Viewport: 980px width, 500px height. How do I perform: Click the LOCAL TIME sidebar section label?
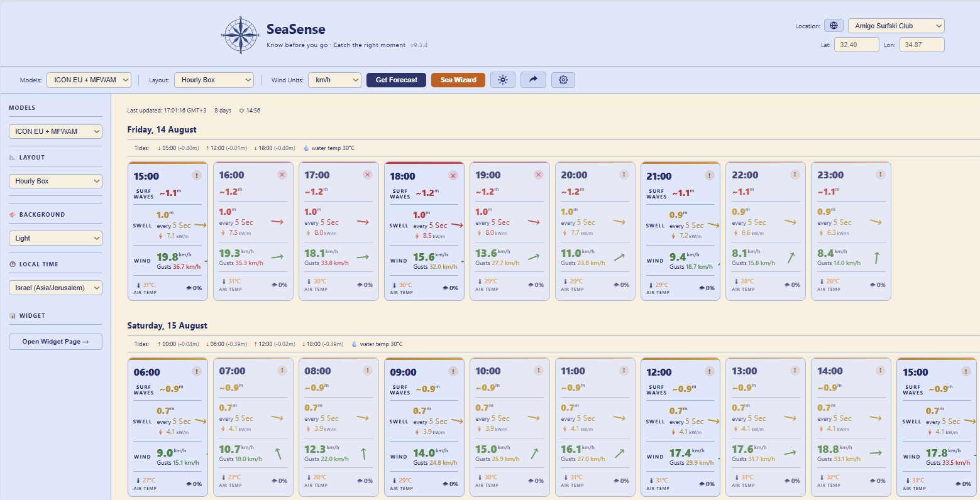tap(39, 264)
